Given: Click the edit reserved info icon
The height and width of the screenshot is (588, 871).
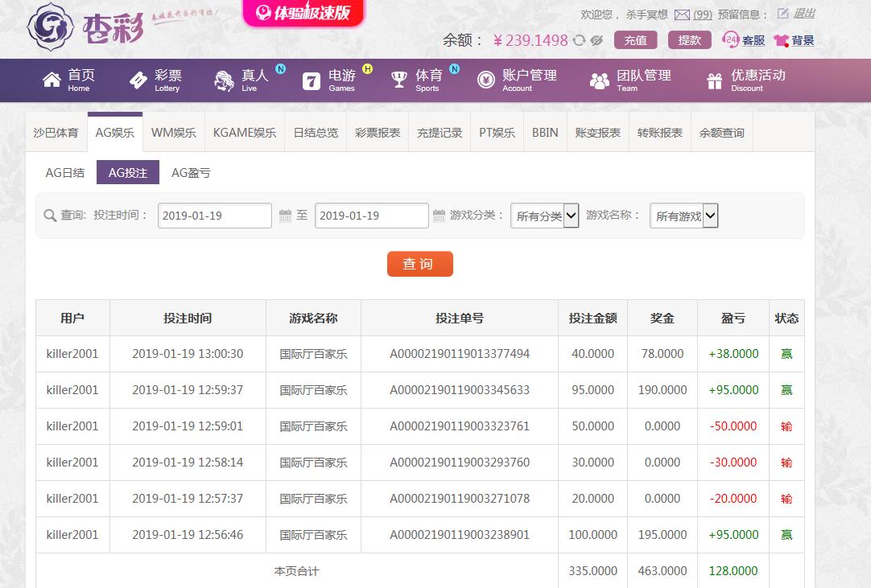Looking at the screenshot, I should (782, 14).
